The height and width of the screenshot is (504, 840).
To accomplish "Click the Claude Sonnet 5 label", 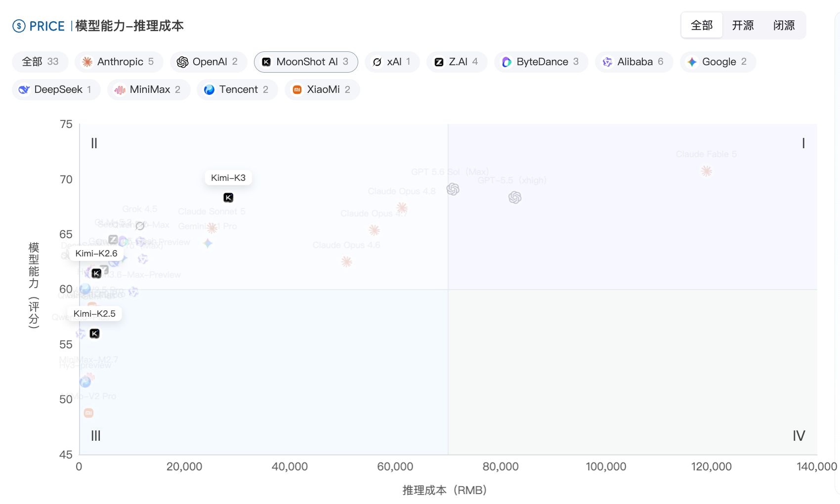I will [211, 211].
